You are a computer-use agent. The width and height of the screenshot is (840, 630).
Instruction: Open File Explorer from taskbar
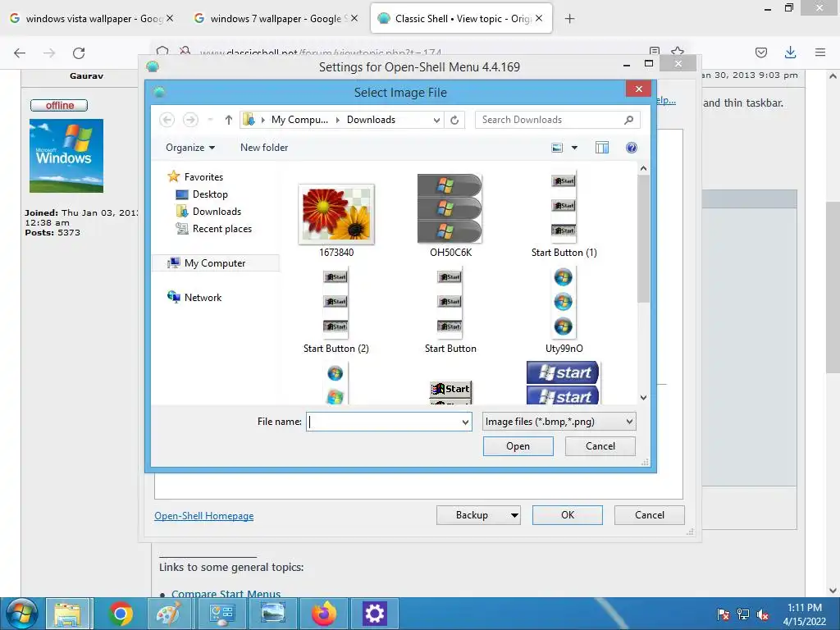(x=68, y=614)
